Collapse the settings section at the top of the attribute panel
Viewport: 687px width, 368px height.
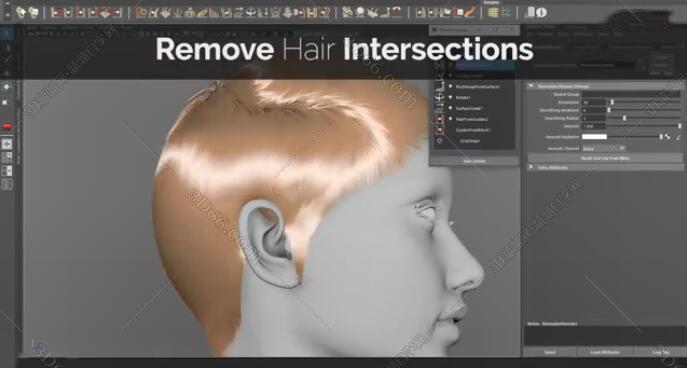(531, 86)
